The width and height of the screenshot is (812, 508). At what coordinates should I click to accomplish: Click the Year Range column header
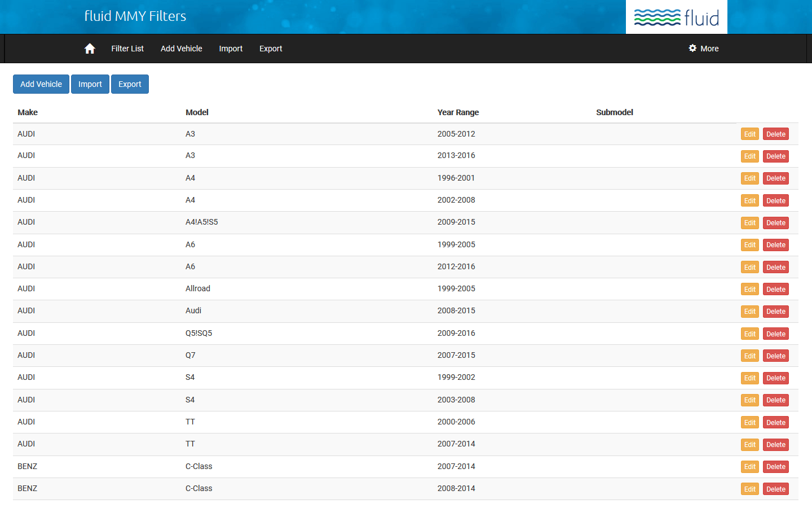(458, 112)
